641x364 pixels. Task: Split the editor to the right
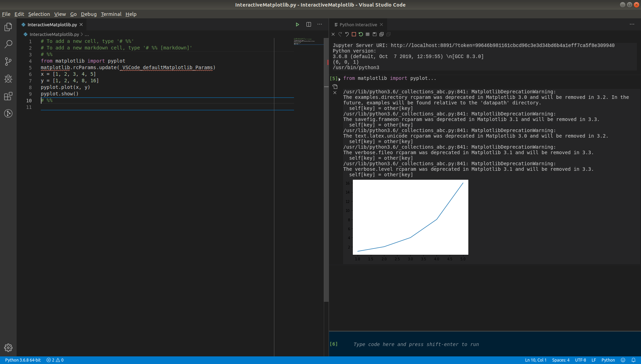pyautogui.click(x=309, y=25)
